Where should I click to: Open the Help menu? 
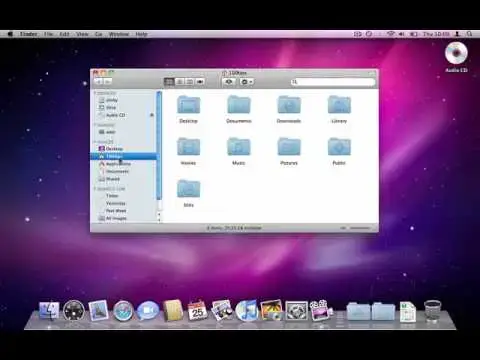click(141, 34)
